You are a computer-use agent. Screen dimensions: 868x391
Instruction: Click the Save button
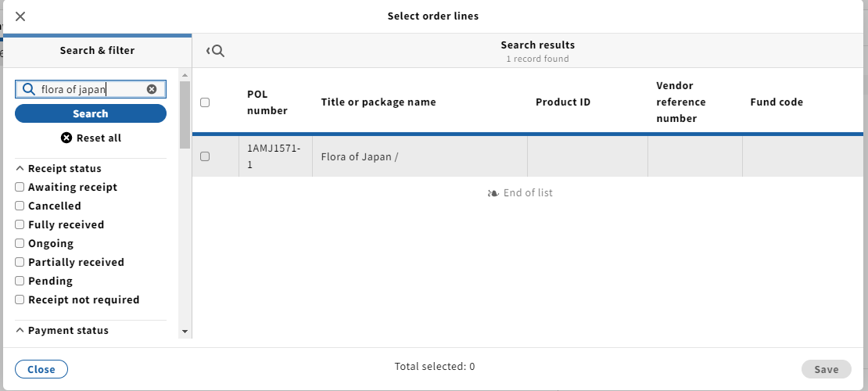tap(826, 369)
